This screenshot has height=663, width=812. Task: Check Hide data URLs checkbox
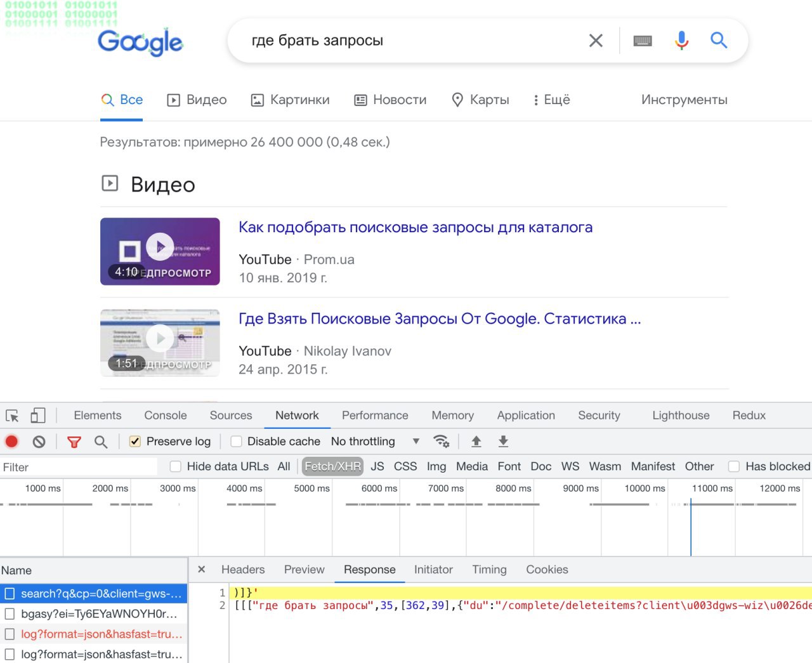point(176,466)
